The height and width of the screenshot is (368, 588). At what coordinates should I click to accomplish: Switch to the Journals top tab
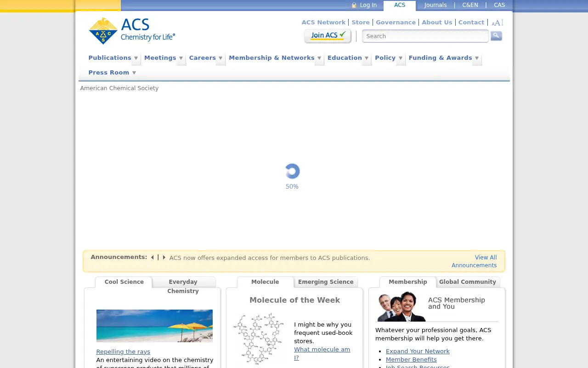(x=435, y=5)
